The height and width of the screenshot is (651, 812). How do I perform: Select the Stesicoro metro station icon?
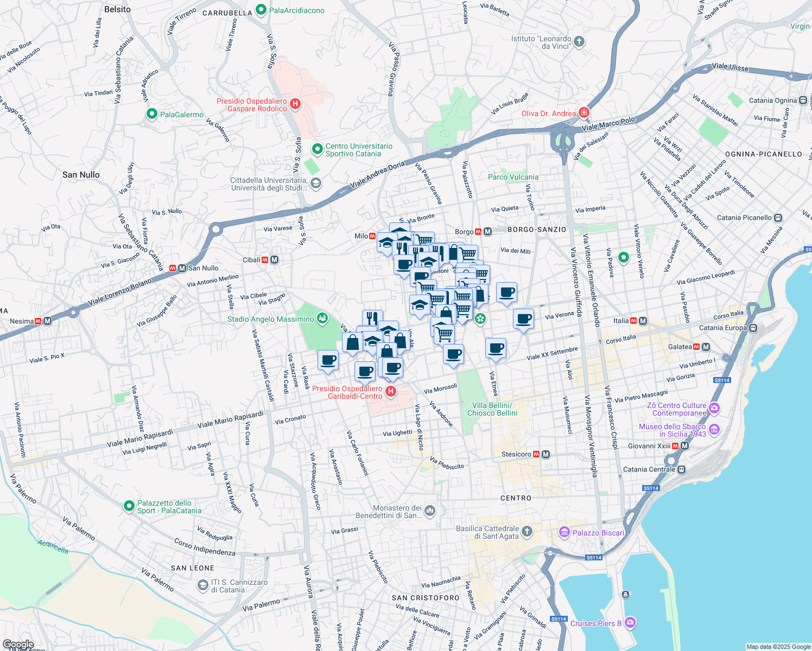546,454
